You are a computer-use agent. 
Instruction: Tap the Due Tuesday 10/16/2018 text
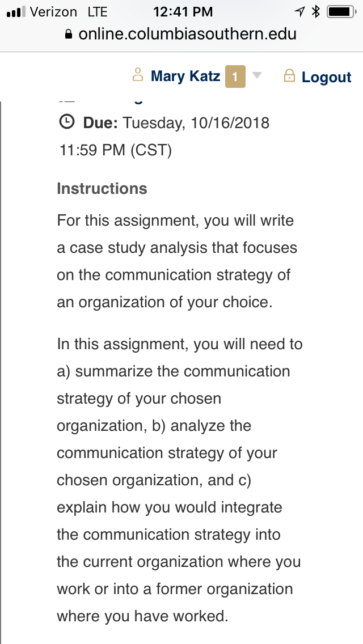[x=176, y=123]
